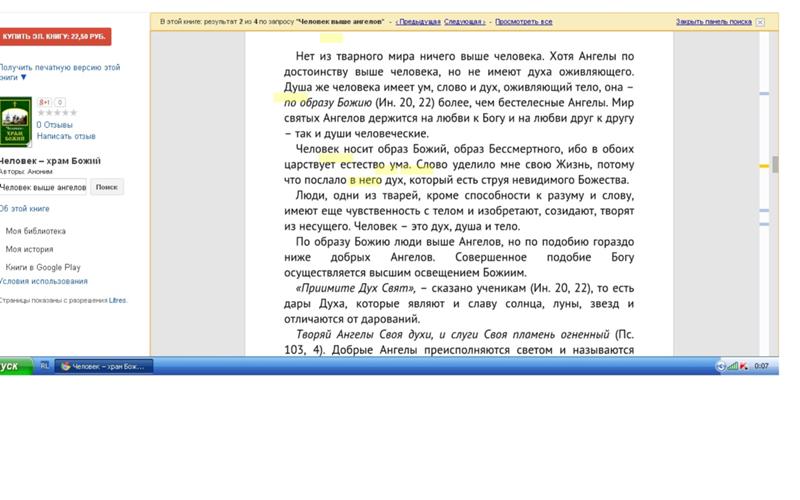
Task: Click Просмотреть все results link
Action: pos(523,21)
